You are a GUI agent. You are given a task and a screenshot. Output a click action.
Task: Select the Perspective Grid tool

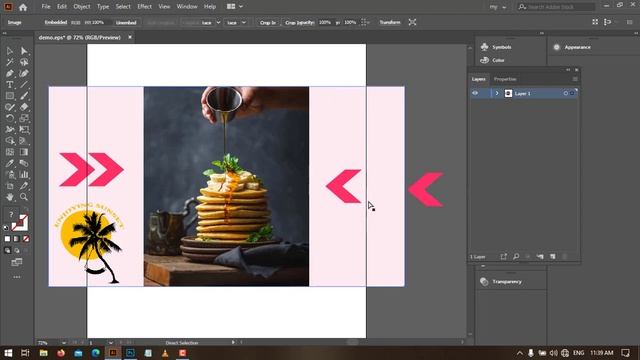(x=24, y=141)
